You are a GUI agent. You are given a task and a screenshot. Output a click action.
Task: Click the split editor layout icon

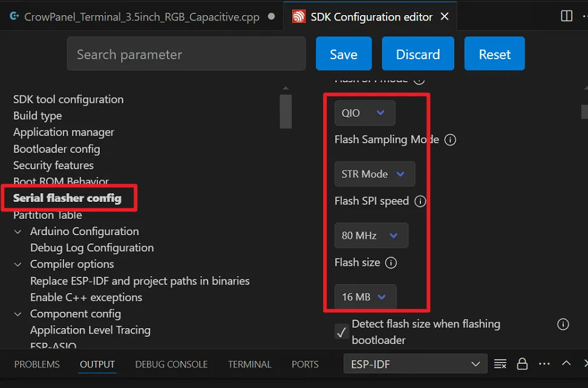[567, 16]
